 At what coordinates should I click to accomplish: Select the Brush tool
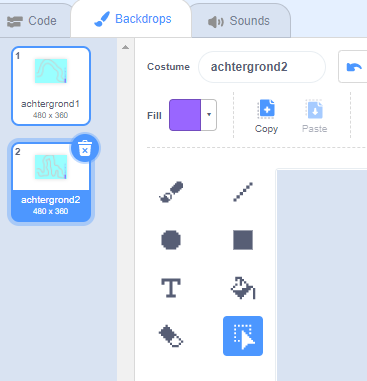click(x=171, y=192)
